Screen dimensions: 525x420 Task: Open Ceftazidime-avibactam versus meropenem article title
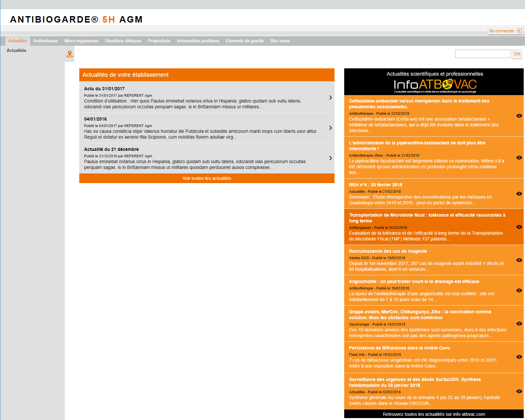pyautogui.click(x=419, y=104)
